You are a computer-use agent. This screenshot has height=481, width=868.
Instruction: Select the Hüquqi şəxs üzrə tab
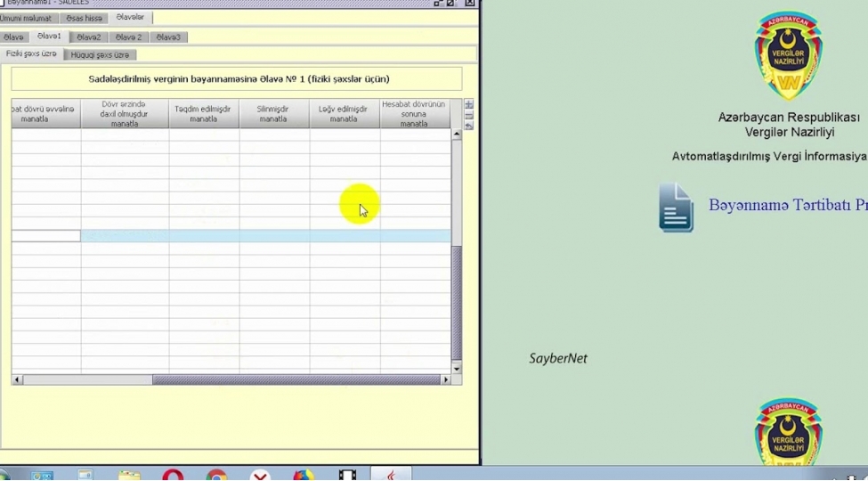100,55
